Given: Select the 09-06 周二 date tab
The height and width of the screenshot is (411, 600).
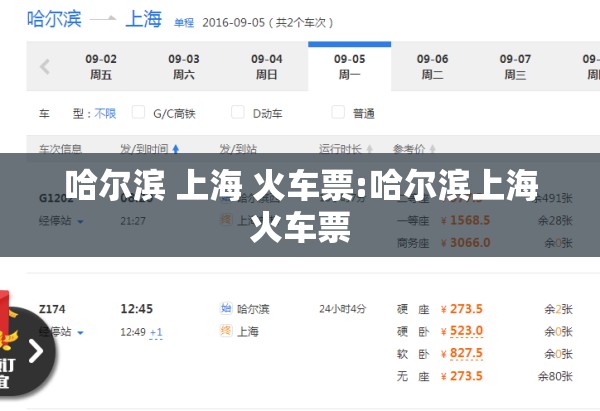Looking at the screenshot, I should click(x=432, y=67).
